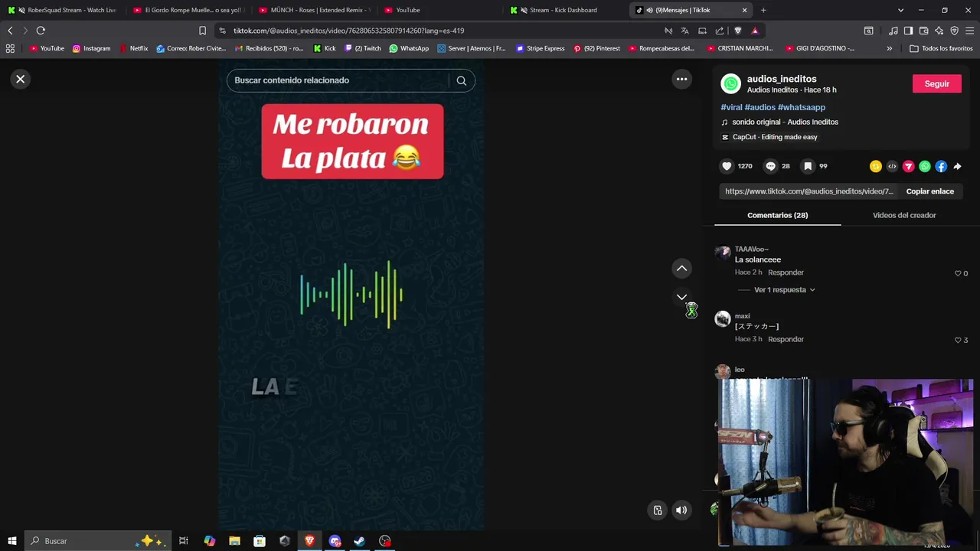Mute the video with speaker icon
Image resolution: width=980 pixels, height=551 pixels.
[x=681, y=510]
